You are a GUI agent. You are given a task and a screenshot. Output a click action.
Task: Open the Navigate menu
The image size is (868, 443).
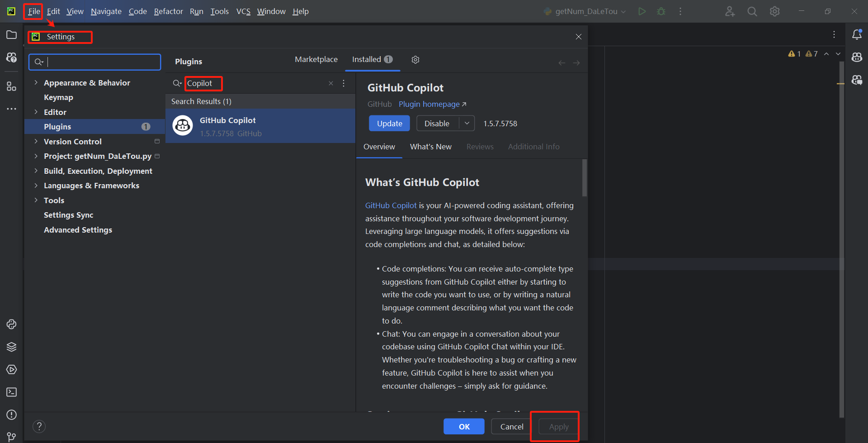[x=106, y=11]
